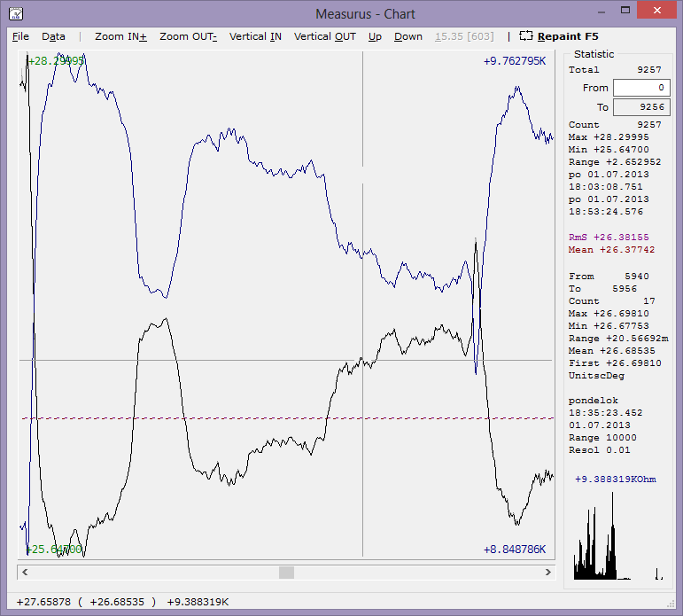Click the Mean +26.37742 value
The width and height of the screenshot is (683, 616).
click(611, 250)
